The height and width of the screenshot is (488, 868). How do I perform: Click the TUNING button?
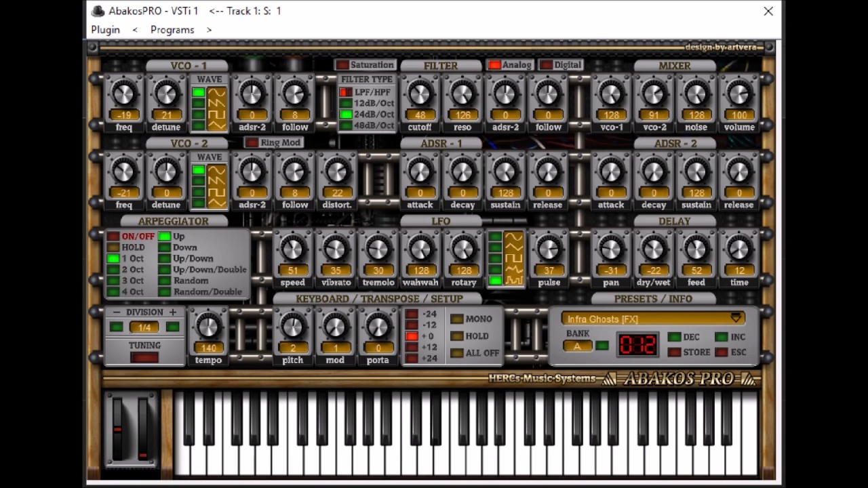144,357
